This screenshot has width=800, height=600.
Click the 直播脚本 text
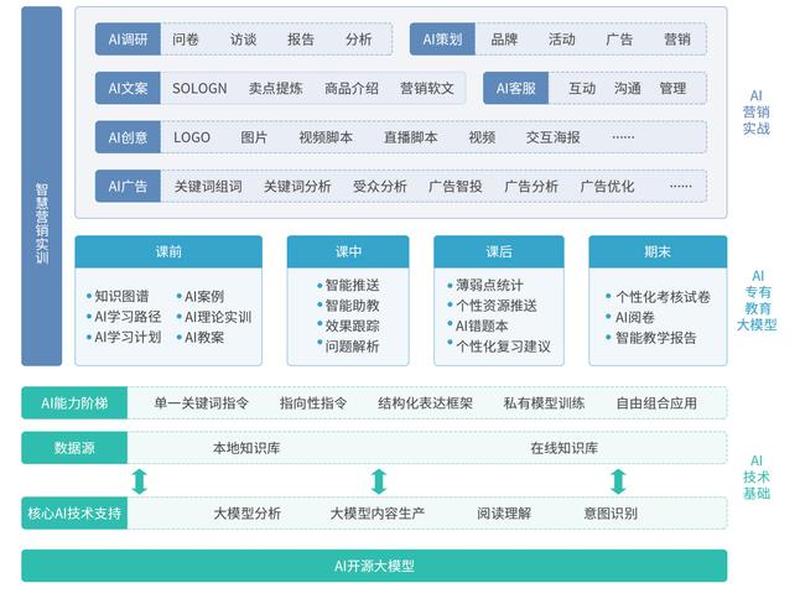click(411, 137)
